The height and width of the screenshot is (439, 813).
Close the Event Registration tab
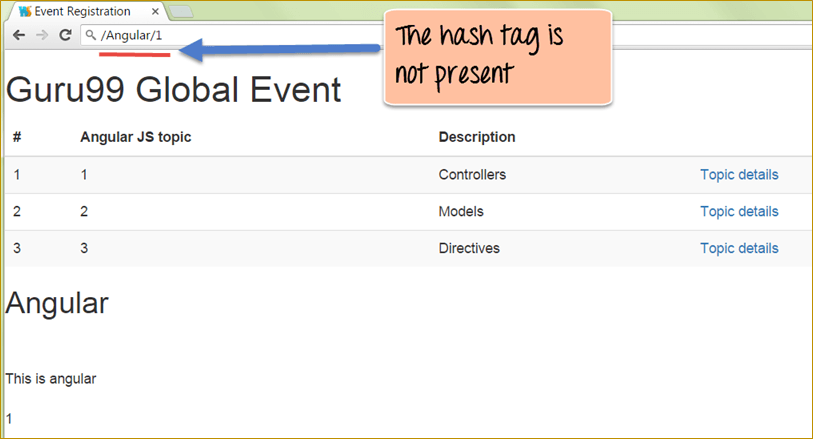[x=155, y=12]
